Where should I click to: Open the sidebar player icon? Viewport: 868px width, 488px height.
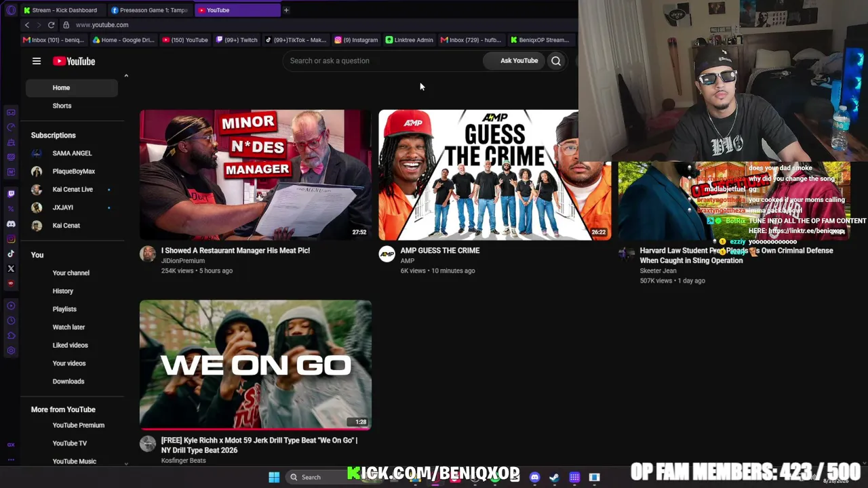click(x=11, y=306)
